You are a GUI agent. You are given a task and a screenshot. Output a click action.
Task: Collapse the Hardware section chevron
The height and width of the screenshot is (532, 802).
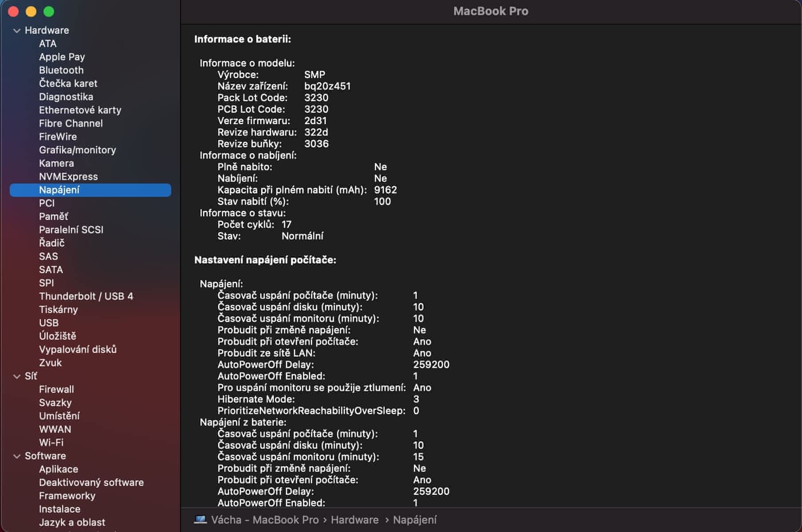(17, 31)
